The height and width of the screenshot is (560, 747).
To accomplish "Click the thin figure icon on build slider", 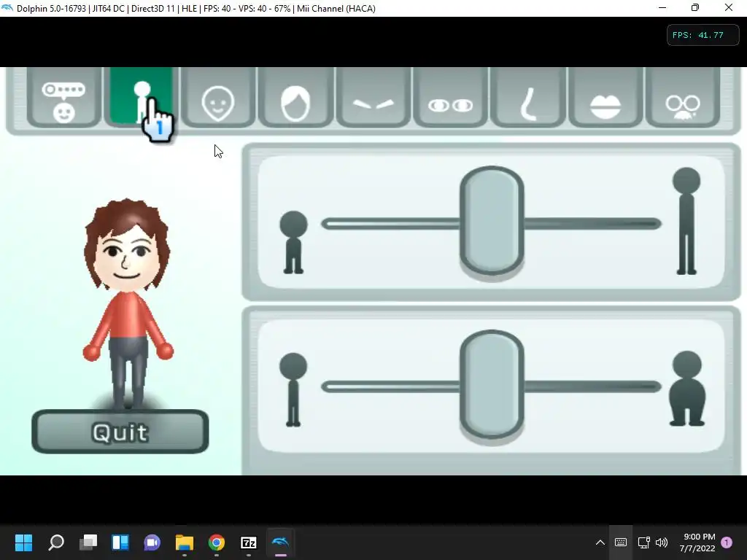I will tap(293, 389).
